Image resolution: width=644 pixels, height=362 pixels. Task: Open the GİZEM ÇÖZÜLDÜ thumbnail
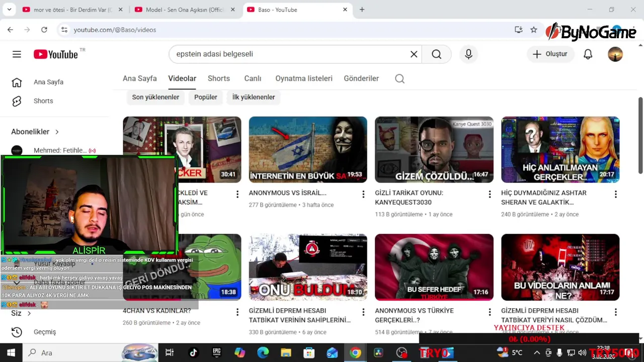coord(434,149)
